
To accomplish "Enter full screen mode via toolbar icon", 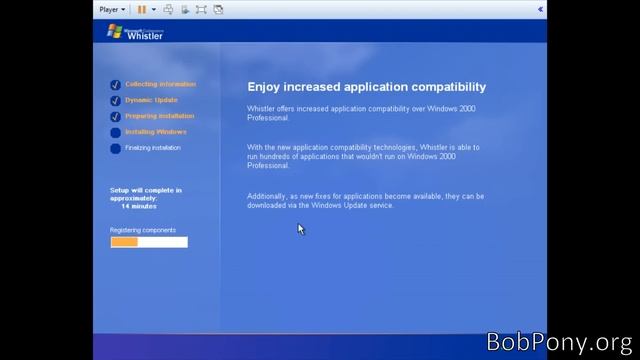I will 201,9.
